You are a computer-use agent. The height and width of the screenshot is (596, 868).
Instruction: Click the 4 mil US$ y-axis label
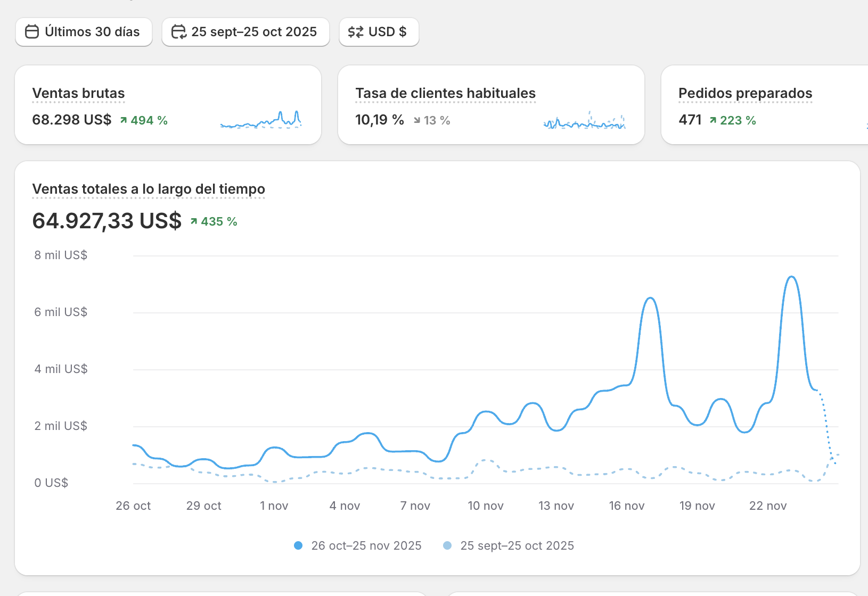tap(61, 369)
